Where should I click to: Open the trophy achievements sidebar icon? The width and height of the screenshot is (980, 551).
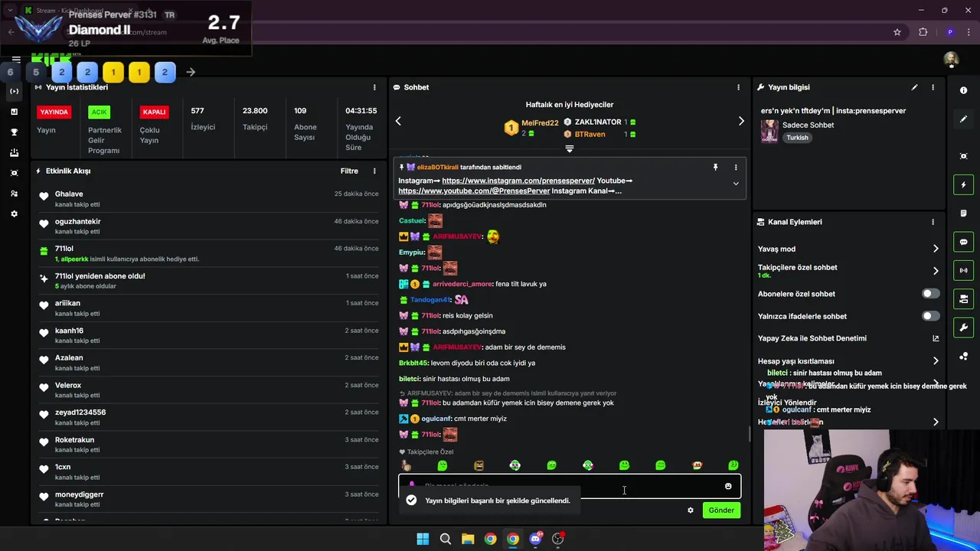[14, 132]
